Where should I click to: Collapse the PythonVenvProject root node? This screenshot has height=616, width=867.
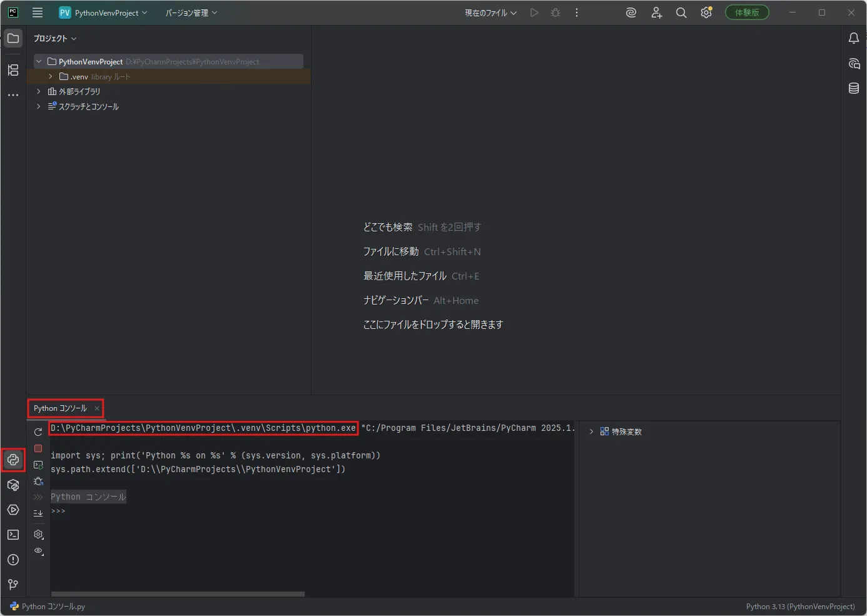click(x=39, y=61)
